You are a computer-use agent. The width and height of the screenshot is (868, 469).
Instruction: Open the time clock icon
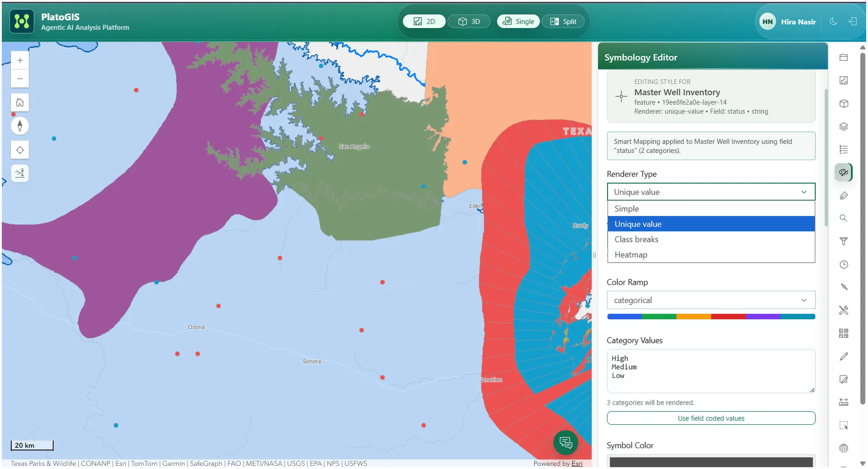point(843,265)
